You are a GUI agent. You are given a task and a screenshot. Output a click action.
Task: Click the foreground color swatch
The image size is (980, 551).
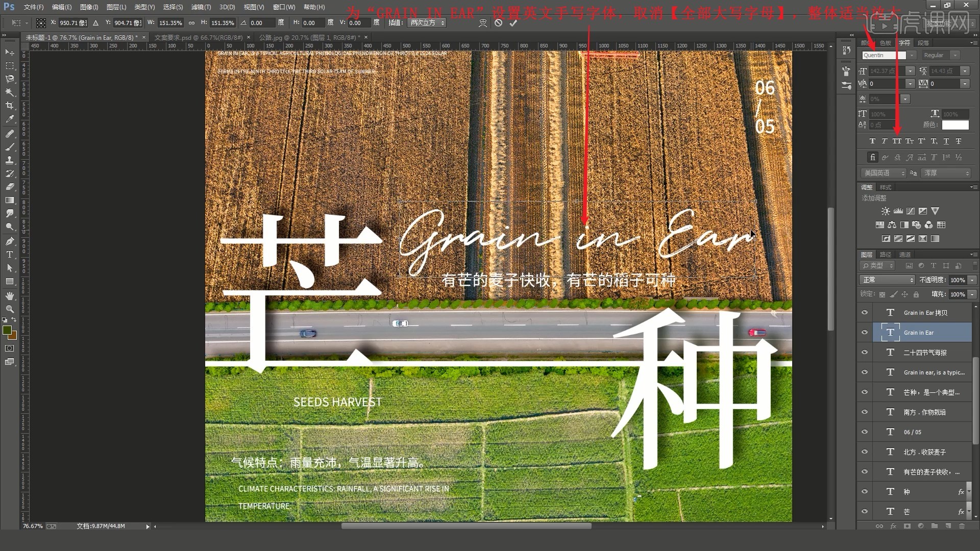click(7, 331)
